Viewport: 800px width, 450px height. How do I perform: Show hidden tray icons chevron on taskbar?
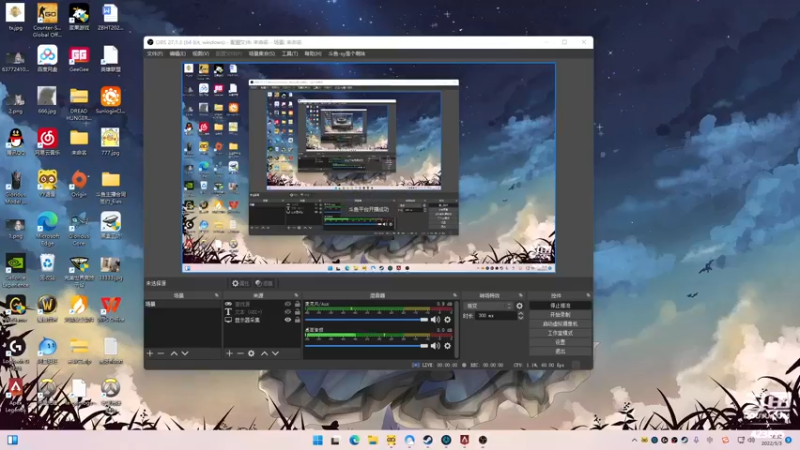click(634, 440)
